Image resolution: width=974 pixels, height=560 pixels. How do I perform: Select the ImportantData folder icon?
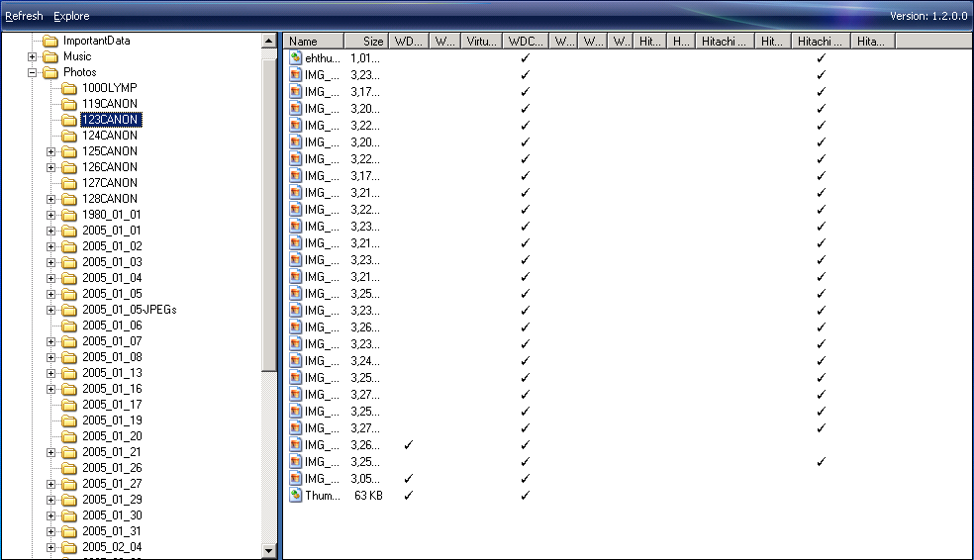(50, 41)
